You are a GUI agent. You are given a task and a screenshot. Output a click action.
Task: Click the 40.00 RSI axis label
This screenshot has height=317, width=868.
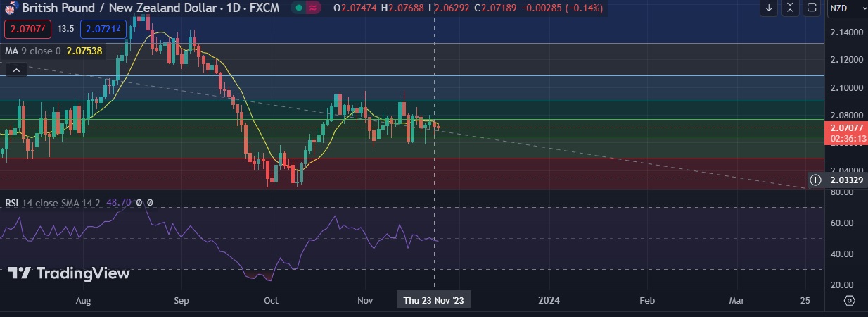pyautogui.click(x=842, y=254)
